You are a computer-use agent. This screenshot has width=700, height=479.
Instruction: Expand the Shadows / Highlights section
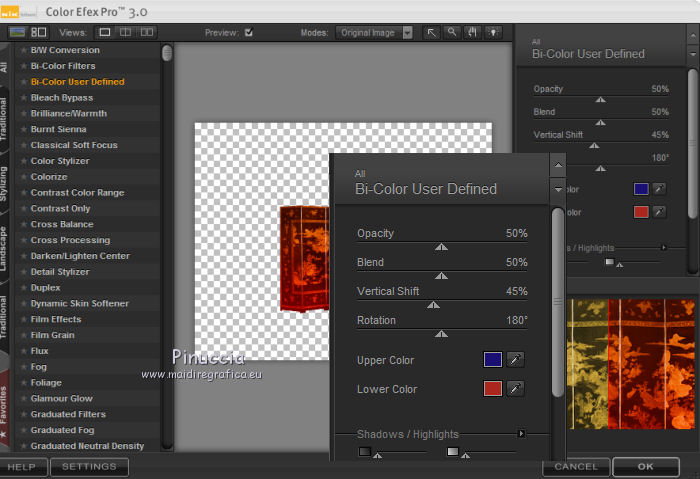pyautogui.click(x=521, y=434)
